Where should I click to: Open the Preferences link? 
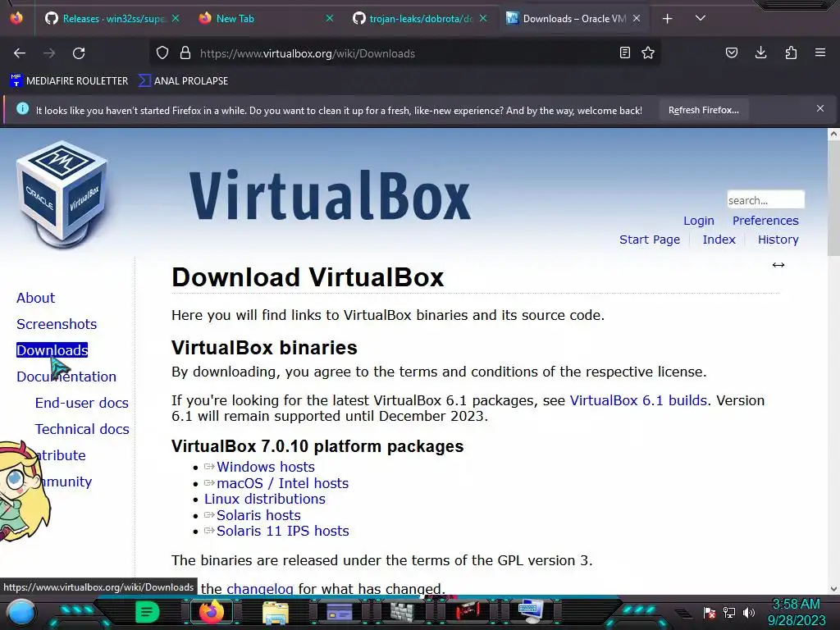(765, 221)
